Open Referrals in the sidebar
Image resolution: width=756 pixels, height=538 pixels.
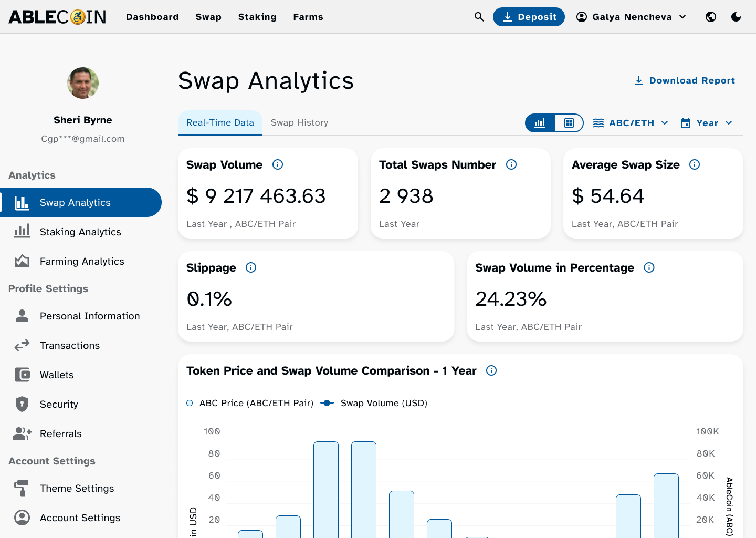(60, 433)
